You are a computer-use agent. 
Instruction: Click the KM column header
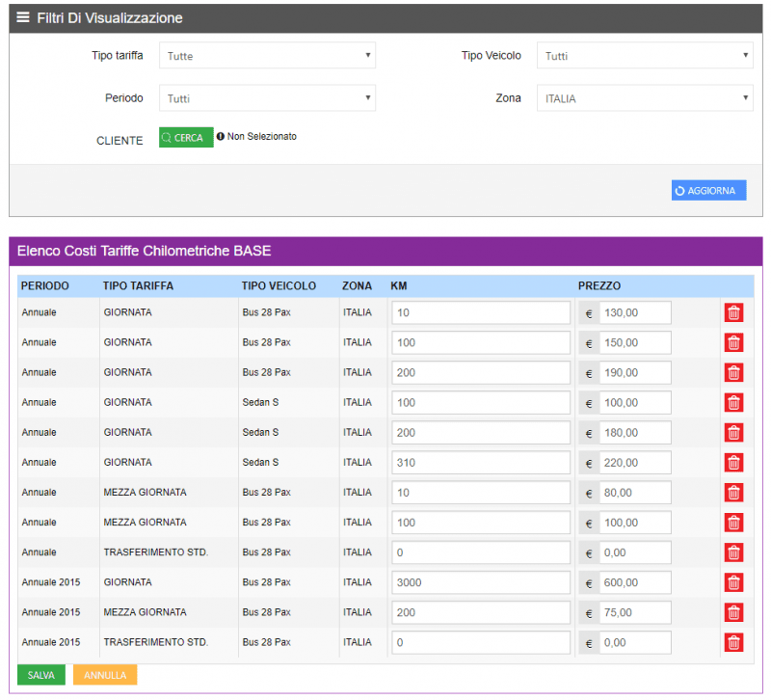point(399,285)
